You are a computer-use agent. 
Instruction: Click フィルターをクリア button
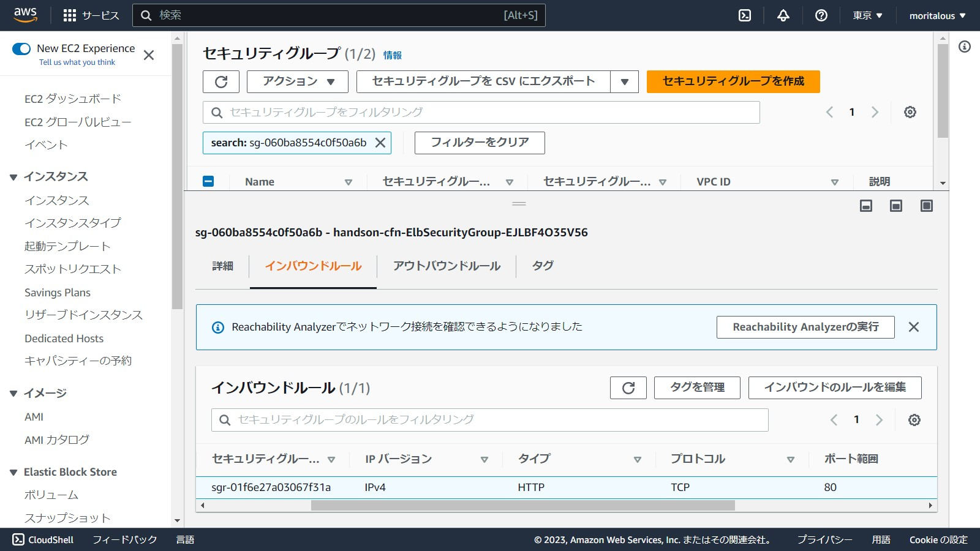(x=480, y=143)
